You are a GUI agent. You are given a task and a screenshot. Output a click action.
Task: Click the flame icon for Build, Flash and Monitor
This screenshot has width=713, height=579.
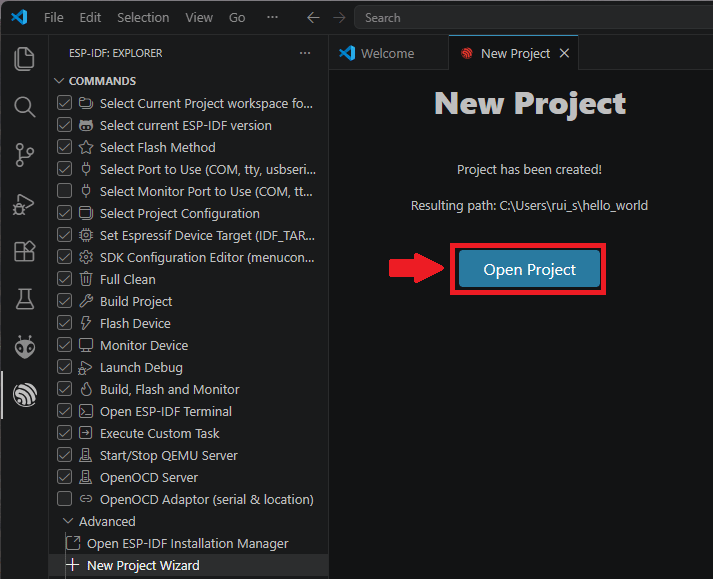coord(86,389)
